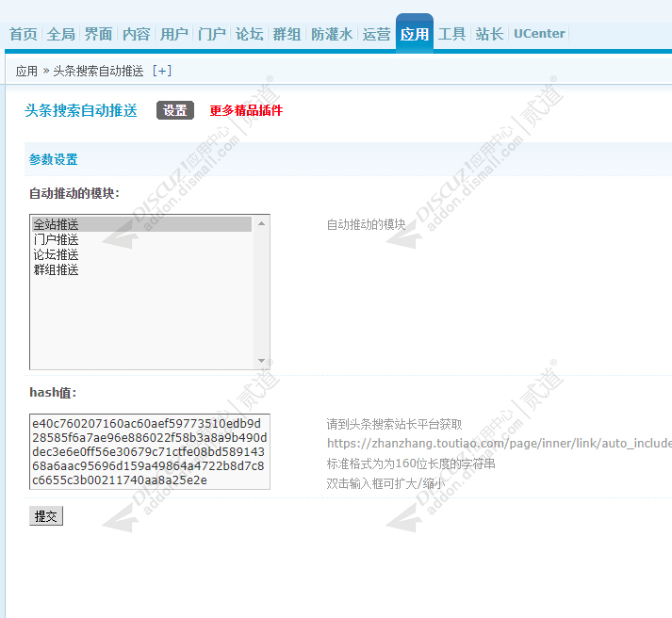
Task: Switch to the 界面 tab
Action: 99,34
